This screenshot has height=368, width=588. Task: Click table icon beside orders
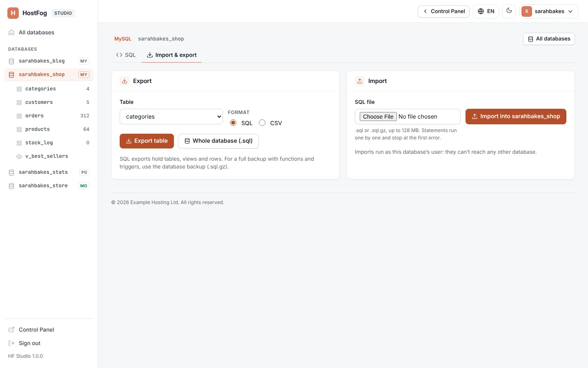(19, 116)
